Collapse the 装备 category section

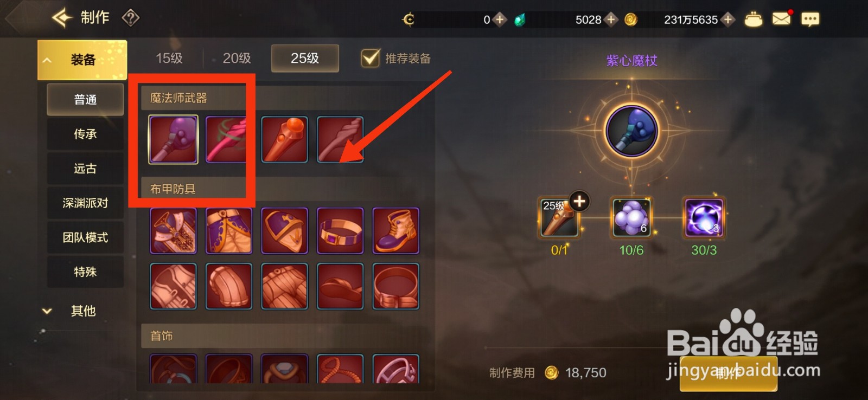(82, 60)
